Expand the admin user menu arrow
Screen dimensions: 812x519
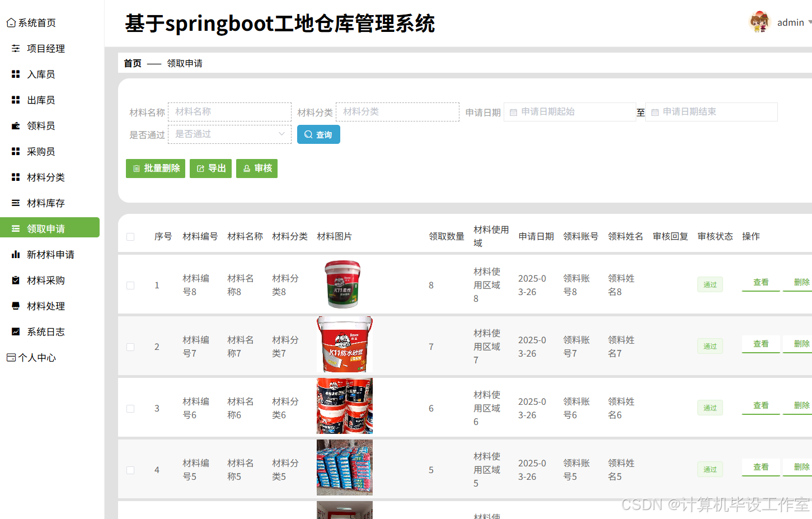809,22
